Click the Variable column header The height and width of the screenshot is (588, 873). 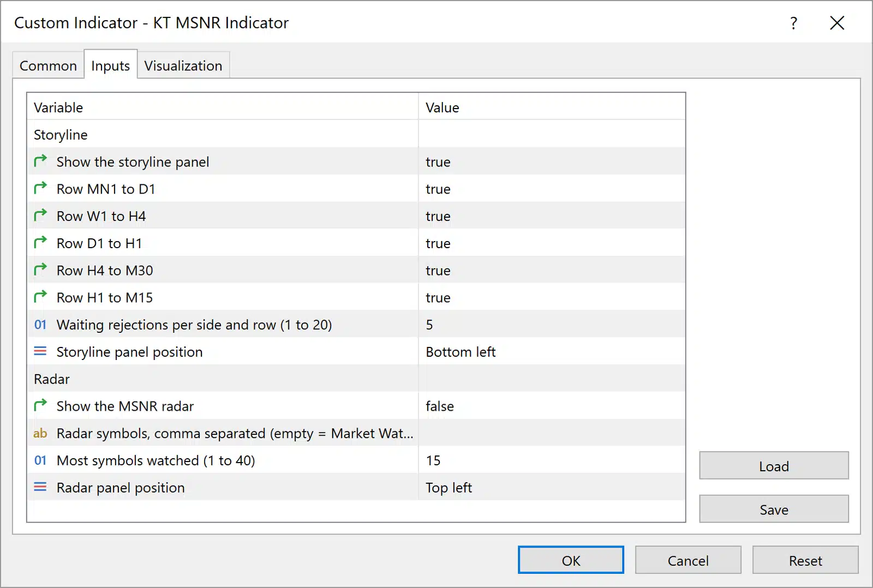click(223, 107)
